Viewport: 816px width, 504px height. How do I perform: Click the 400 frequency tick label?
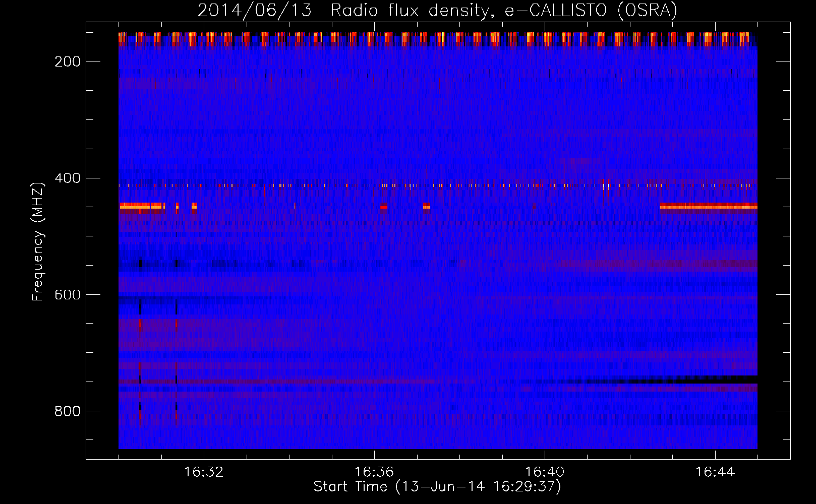[68, 178]
